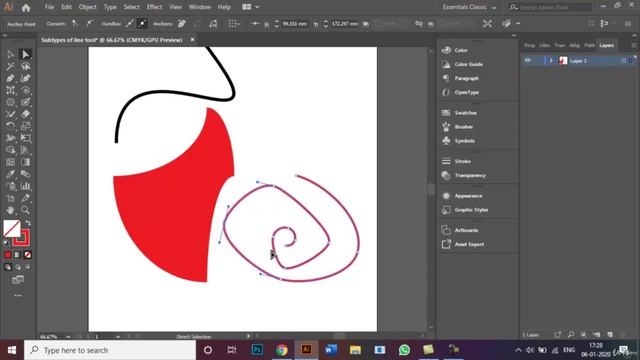Viewport: 640px width, 360px height.
Task: Select the Eraser tool
Action: [x=25, y=114]
